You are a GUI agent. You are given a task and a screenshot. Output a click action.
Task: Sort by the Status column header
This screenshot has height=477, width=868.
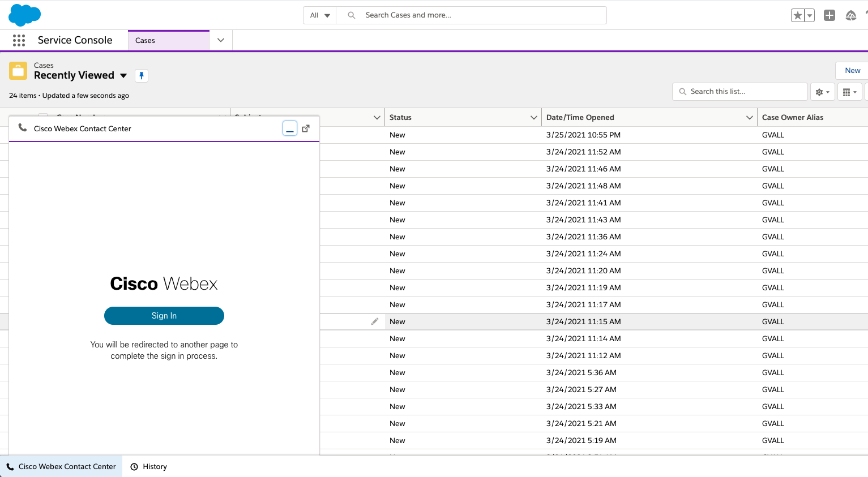(x=400, y=118)
